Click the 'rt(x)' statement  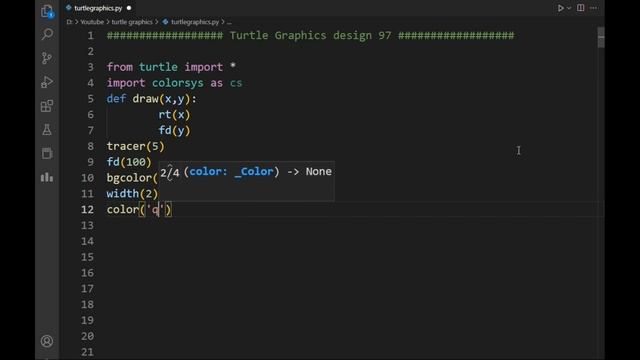(x=174, y=115)
